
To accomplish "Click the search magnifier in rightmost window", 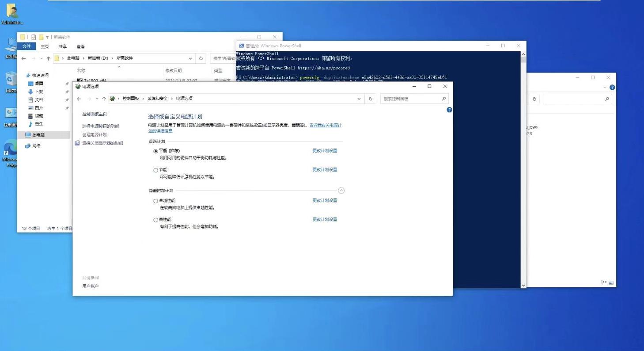I will [607, 99].
